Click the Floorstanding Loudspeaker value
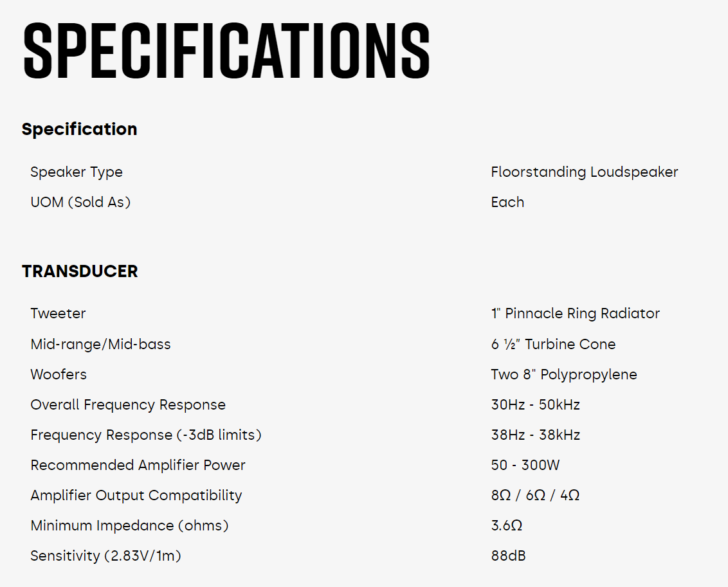 (x=584, y=172)
